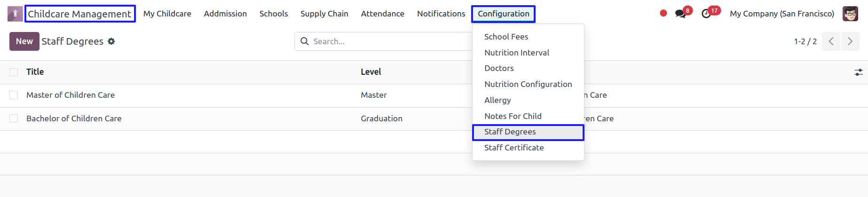Open the Master of Children Care record
Viewport: 868px width, 197px height.
pos(71,95)
